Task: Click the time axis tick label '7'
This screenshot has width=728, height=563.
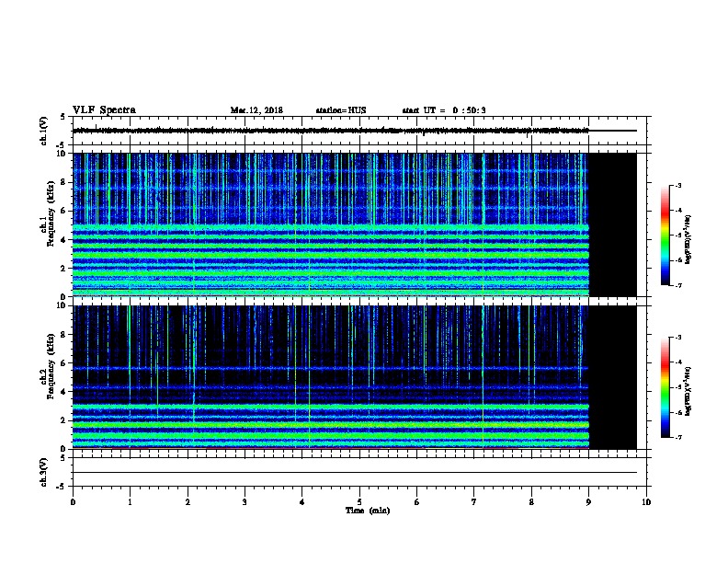Action: pyautogui.click(x=474, y=502)
